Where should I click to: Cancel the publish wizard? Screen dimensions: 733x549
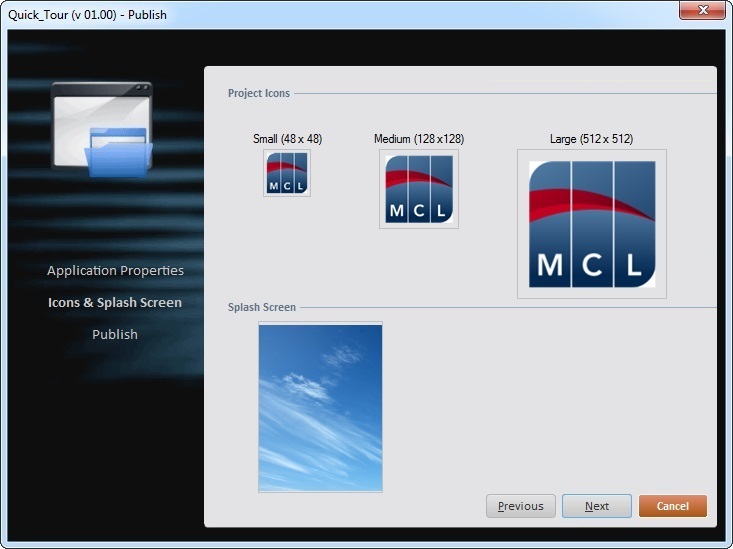tap(673, 506)
